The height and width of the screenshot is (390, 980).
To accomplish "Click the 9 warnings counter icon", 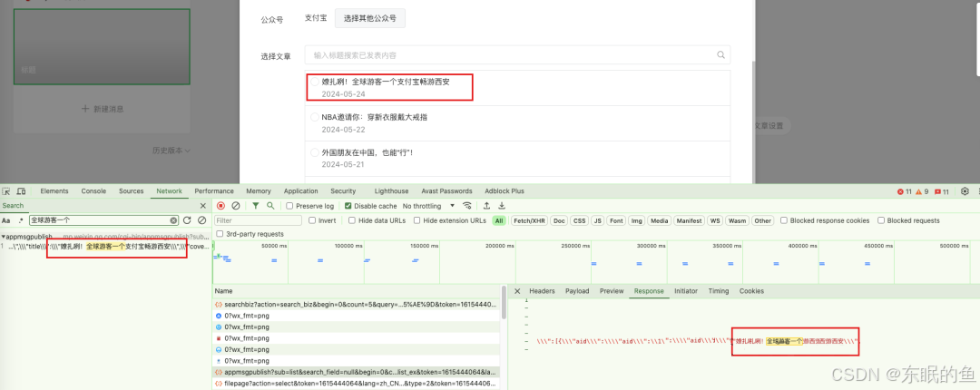I will 923,192.
